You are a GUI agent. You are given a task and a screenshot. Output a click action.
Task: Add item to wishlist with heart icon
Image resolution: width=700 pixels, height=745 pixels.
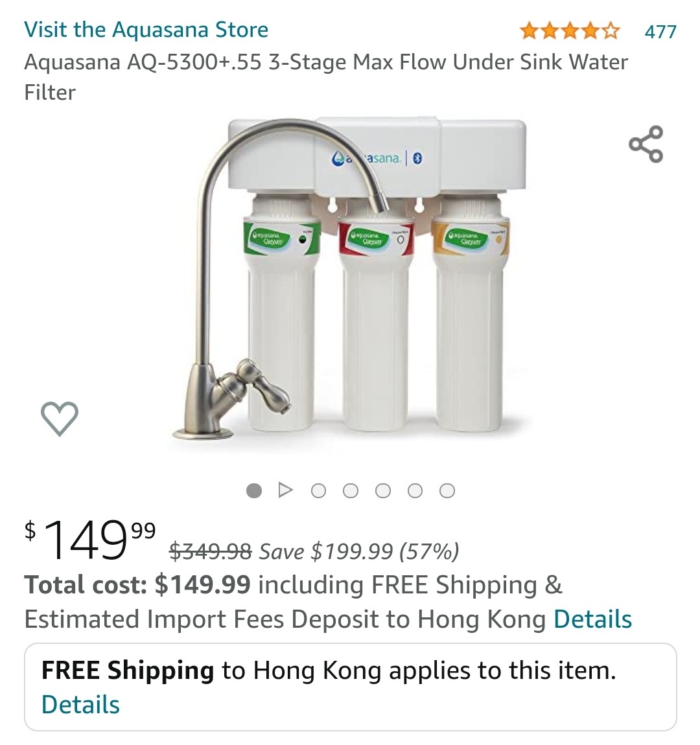60,418
